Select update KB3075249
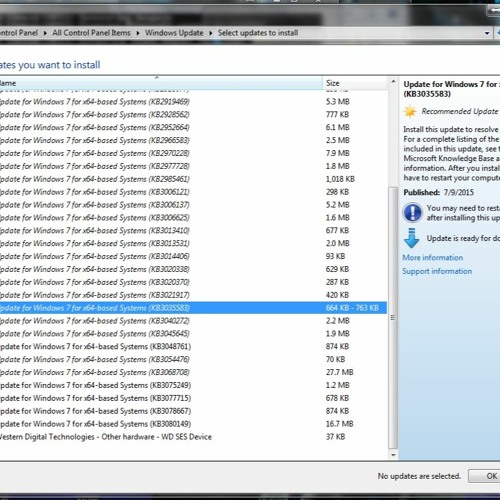The width and height of the screenshot is (500, 500). (x=193, y=385)
